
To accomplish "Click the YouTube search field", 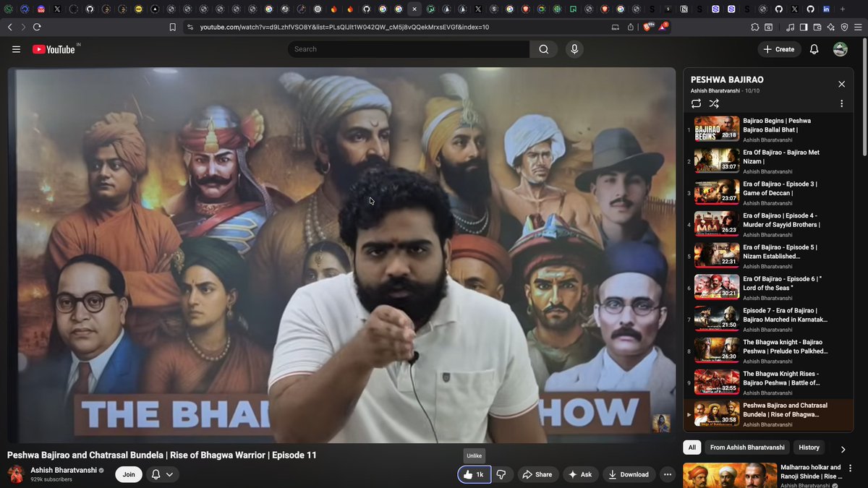I will click(409, 49).
